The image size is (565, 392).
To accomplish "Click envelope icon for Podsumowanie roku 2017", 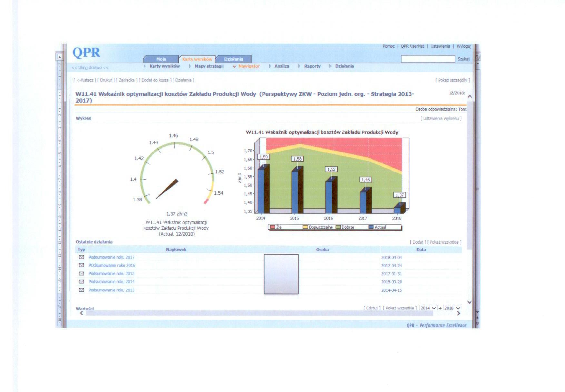I will click(82, 257).
